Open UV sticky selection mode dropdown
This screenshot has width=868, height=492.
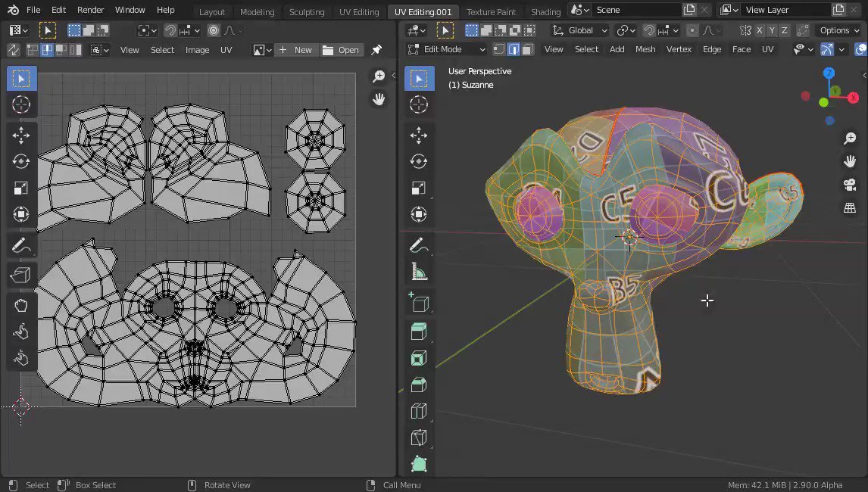(x=100, y=50)
